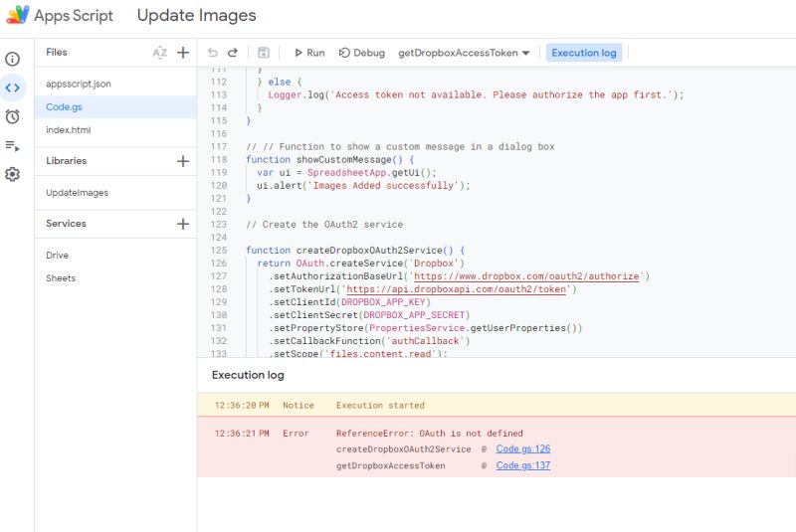
Task: Click the Services section header
Action: click(x=66, y=224)
